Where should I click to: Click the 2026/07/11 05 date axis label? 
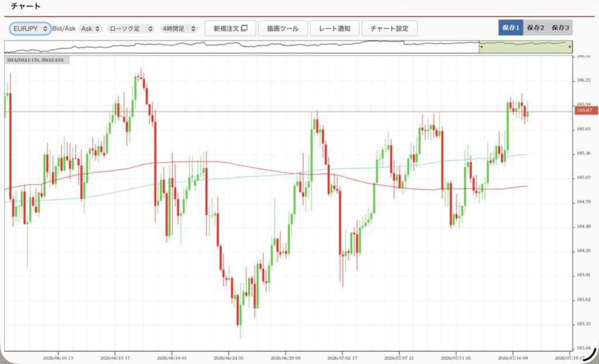(456, 358)
